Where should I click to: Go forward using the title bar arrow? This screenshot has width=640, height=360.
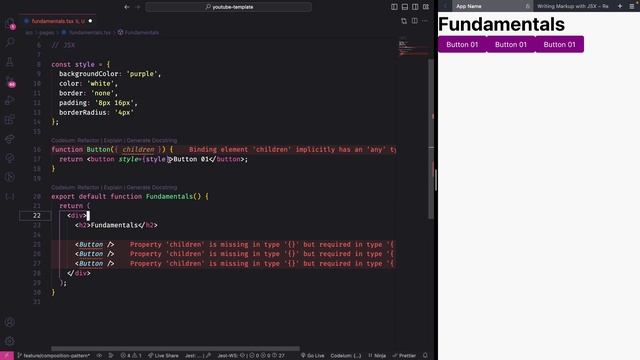point(138,7)
